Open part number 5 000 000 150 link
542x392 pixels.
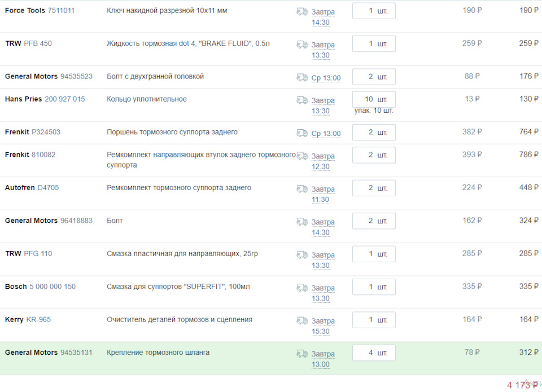point(53,287)
